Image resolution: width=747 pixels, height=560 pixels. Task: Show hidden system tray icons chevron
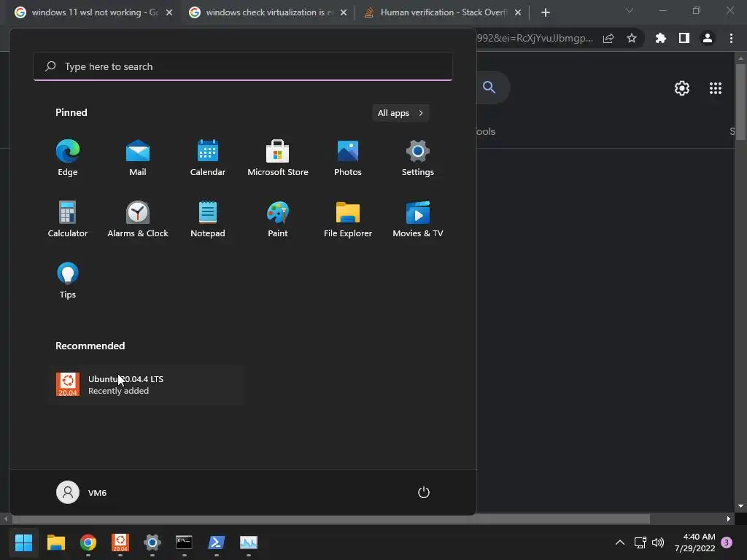tap(620, 542)
